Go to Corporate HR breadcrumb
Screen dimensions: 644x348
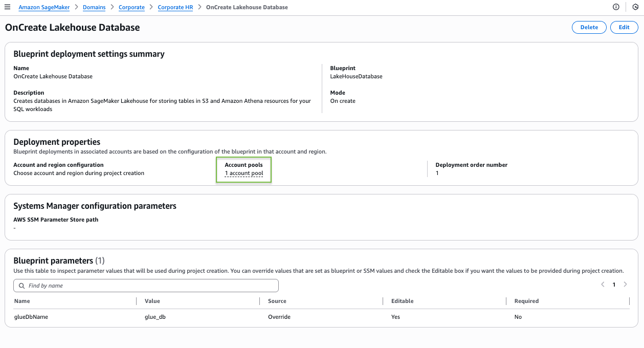(x=175, y=7)
